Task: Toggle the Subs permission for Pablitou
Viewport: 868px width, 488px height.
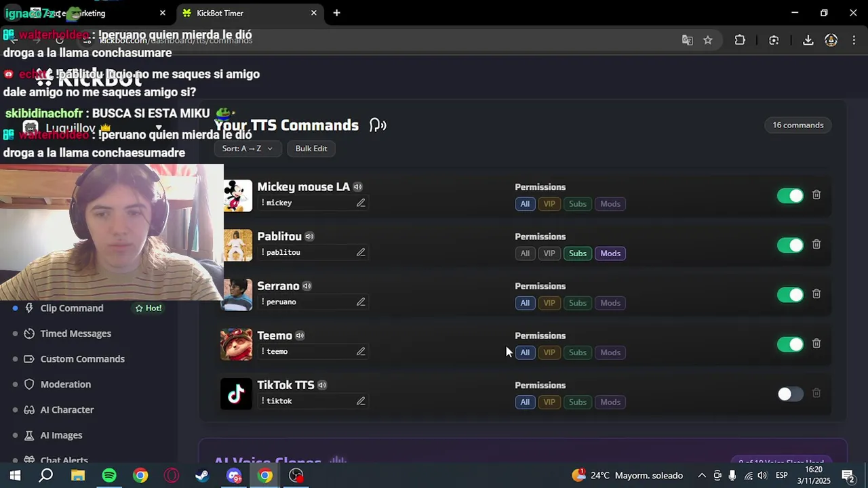Action: 578,253
